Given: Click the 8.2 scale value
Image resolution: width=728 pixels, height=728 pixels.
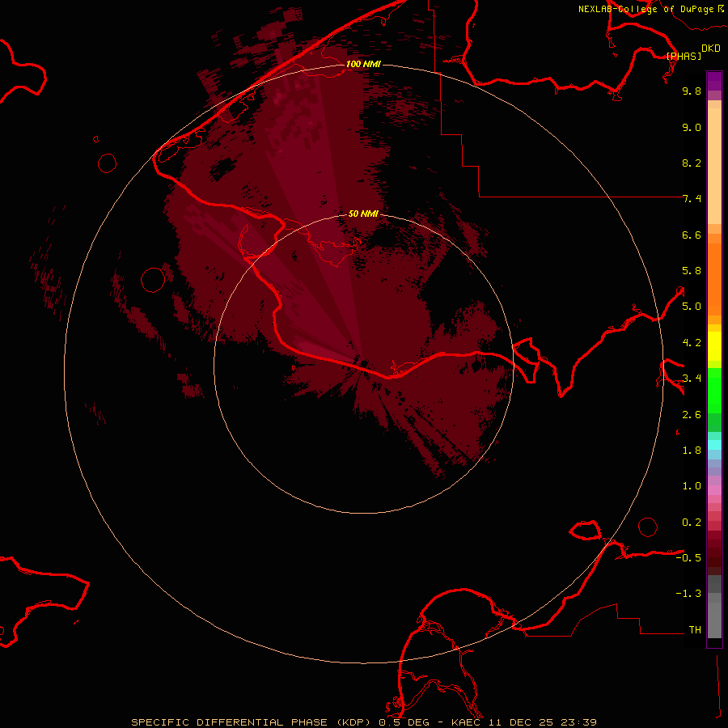Looking at the screenshot, I should point(692,163).
